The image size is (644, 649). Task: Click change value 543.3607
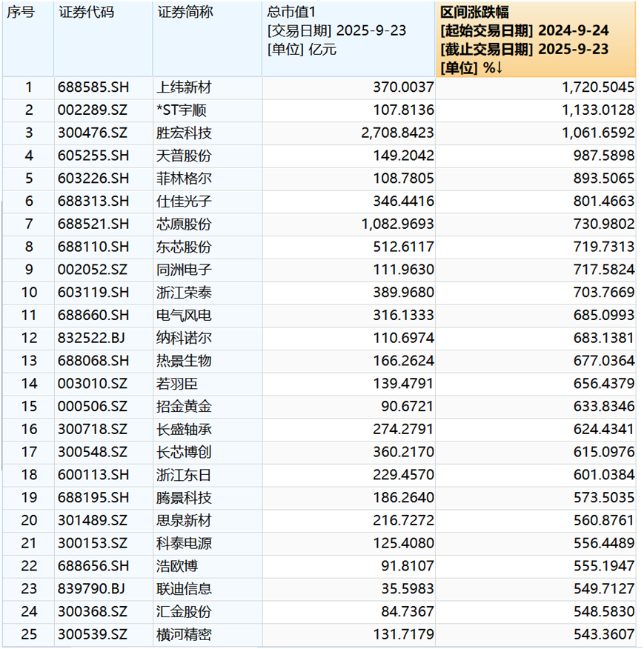604,634
